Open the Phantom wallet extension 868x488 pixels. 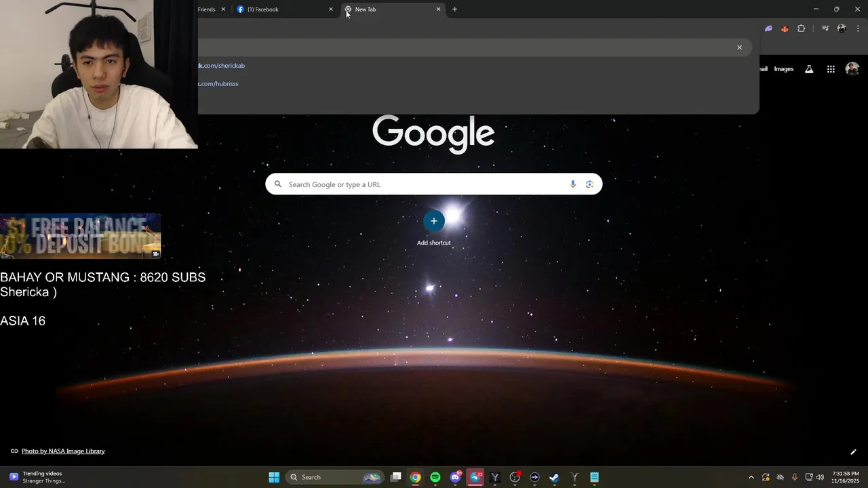pos(768,28)
